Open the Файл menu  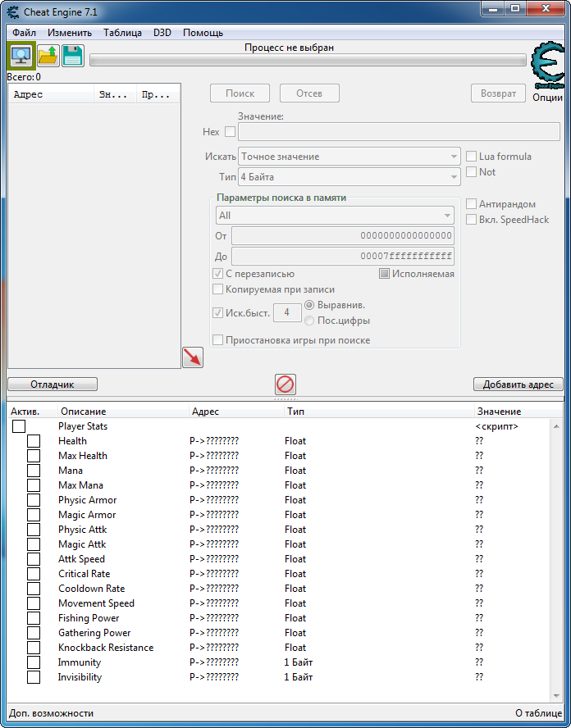[24, 33]
